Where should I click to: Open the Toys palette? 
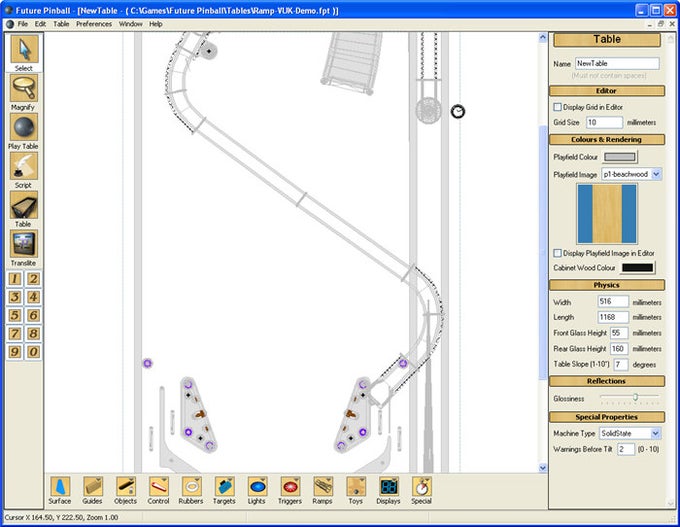coord(356,487)
